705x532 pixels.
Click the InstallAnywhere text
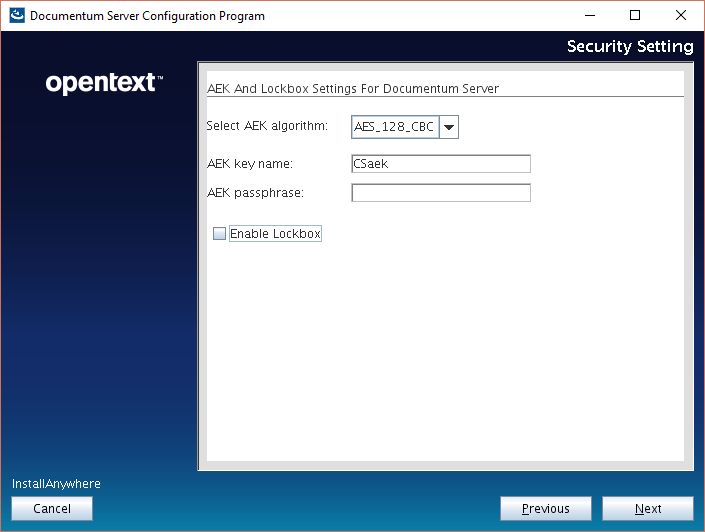pos(56,484)
